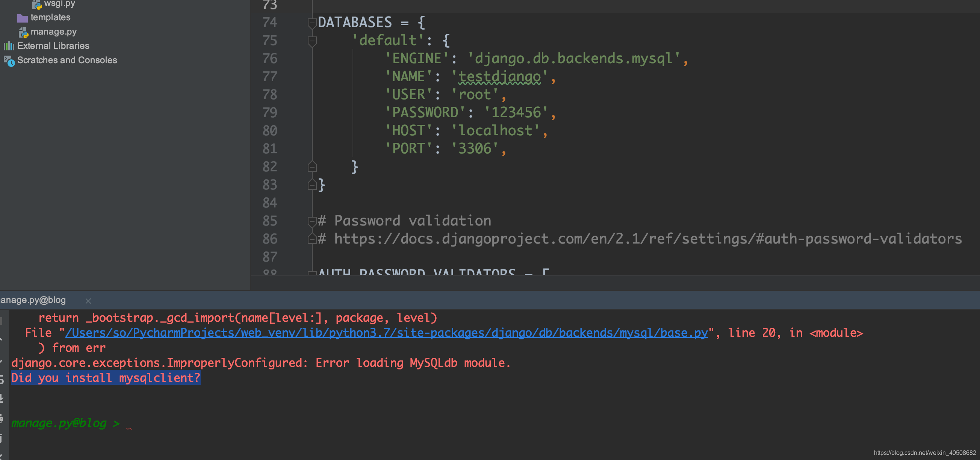Click scroll-to-end icon in console gutter
The image size is (980, 460).
pos(2,398)
